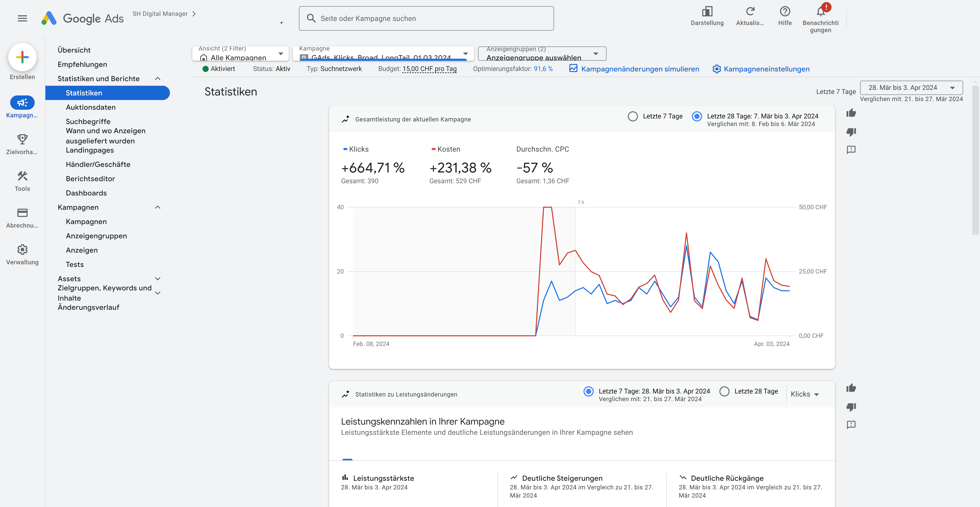Open the Klicks metric dropdown
Viewport: 980px width, 507px height.
805,394
